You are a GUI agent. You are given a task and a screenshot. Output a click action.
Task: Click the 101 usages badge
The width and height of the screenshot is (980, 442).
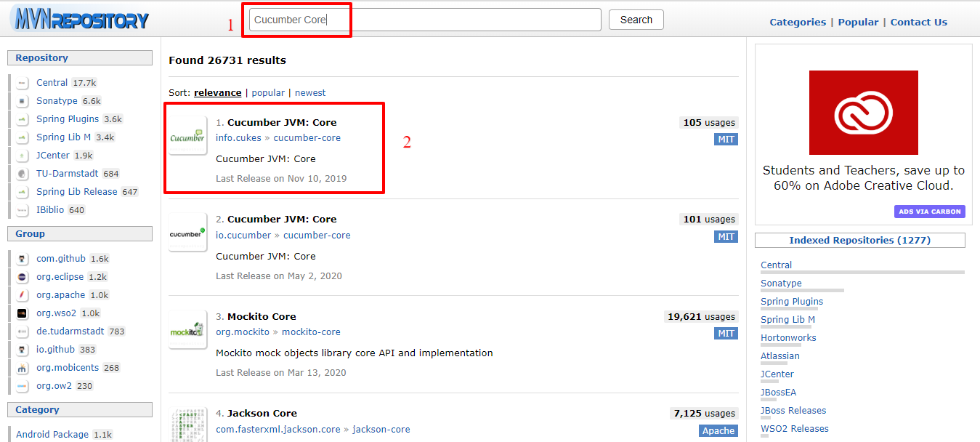pyautogui.click(x=709, y=219)
